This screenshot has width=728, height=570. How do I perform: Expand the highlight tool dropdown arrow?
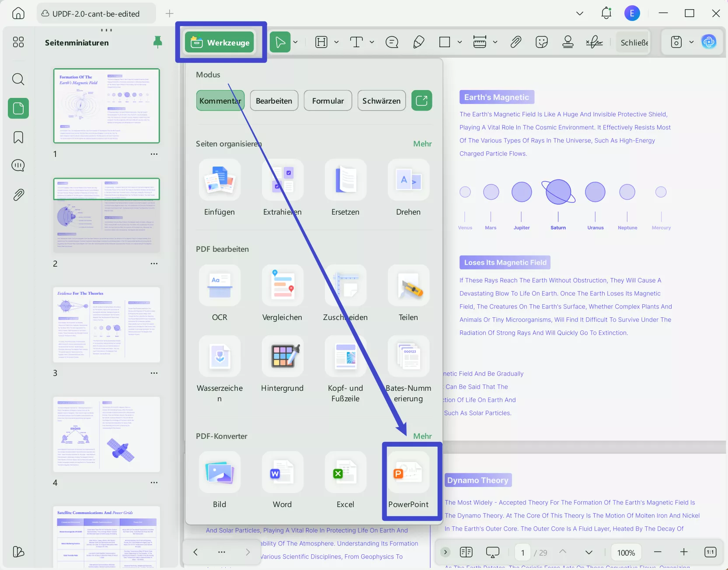coord(336,42)
